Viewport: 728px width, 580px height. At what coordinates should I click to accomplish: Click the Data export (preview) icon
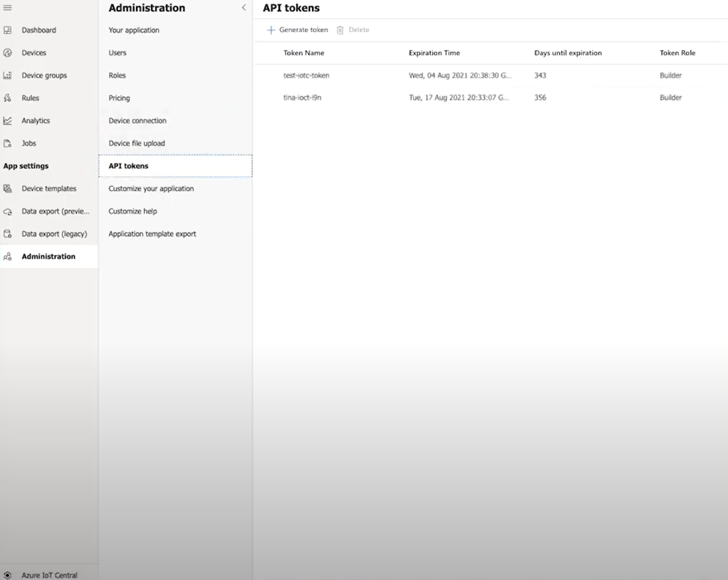[x=7, y=212]
